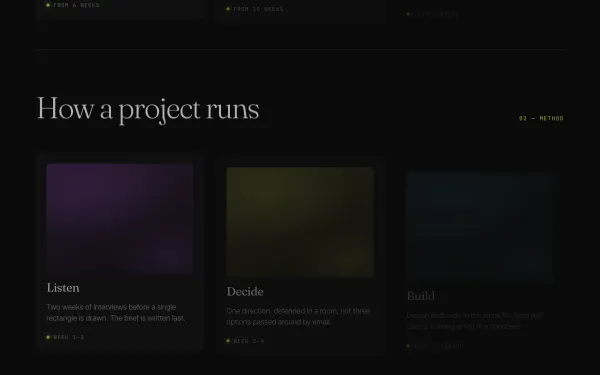Open the dark blue Build card image
Screen dimensions: 600x375
tap(480, 227)
